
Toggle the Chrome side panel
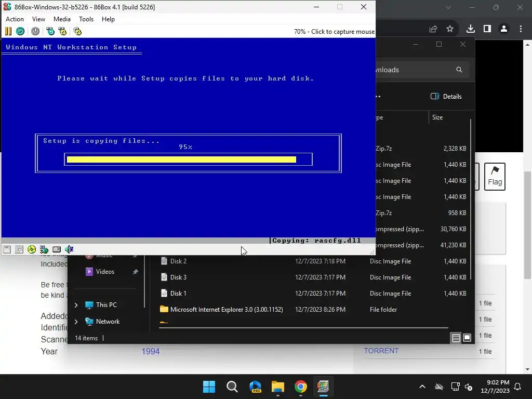click(487, 29)
